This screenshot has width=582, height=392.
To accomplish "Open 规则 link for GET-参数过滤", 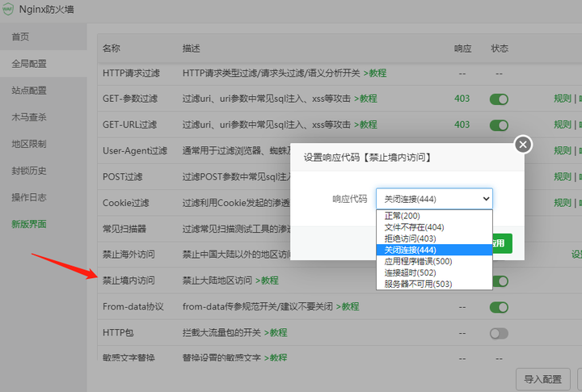I will click(563, 99).
